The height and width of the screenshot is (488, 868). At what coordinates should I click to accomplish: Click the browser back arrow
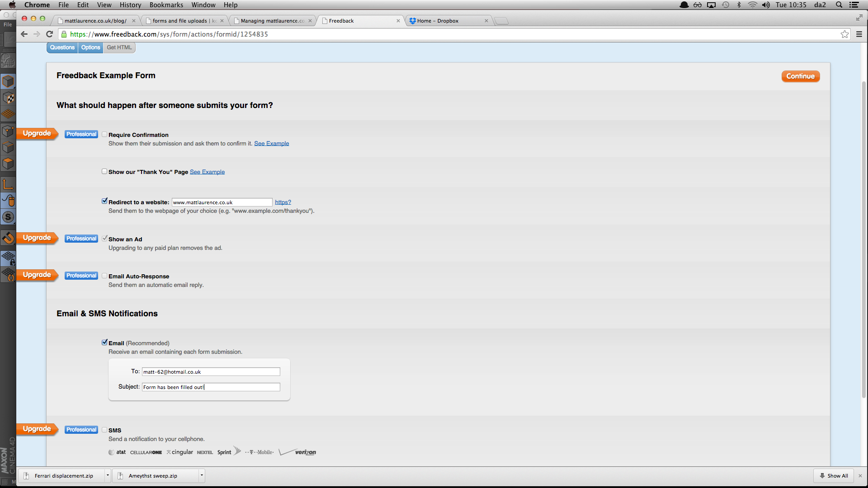coord(24,34)
